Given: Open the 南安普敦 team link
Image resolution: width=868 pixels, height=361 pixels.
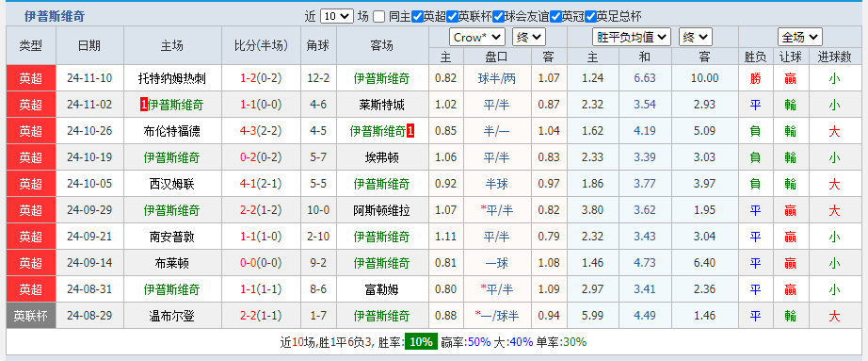Looking at the screenshot, I should 171,237.
